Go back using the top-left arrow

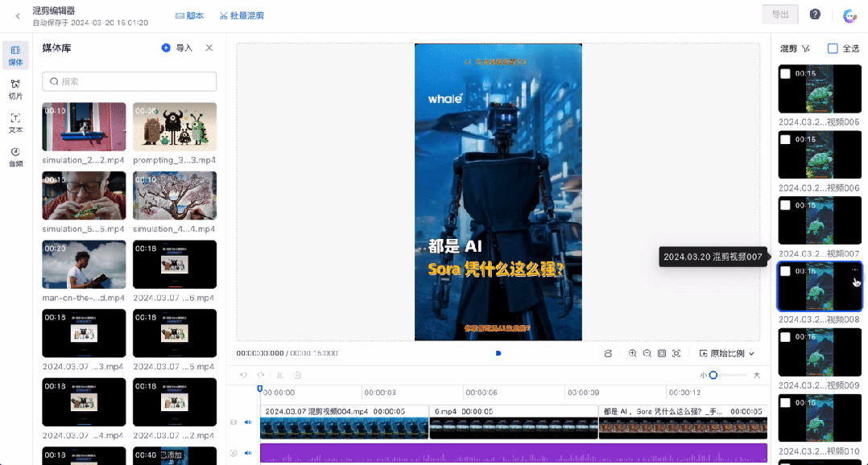coord(18,16)
